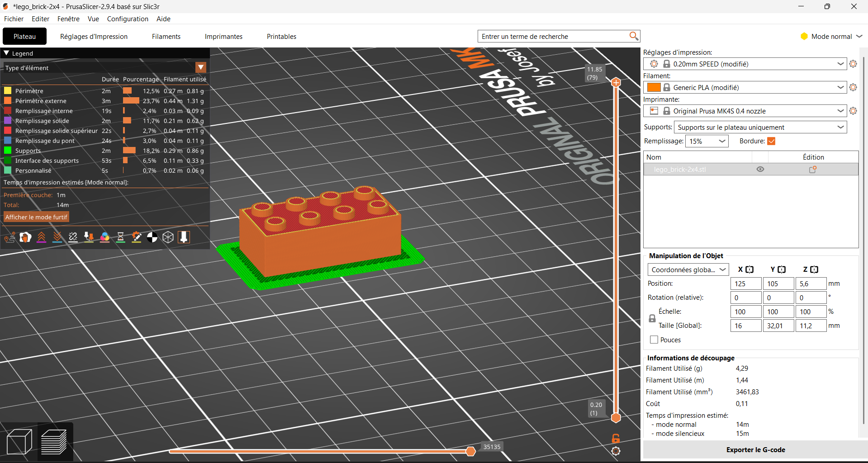Image resolution: width=868 pixels, height=463 pixels.
Task: Switch to the sliced layers preview view
Action: pyautogui.click(x=54, y=442)
